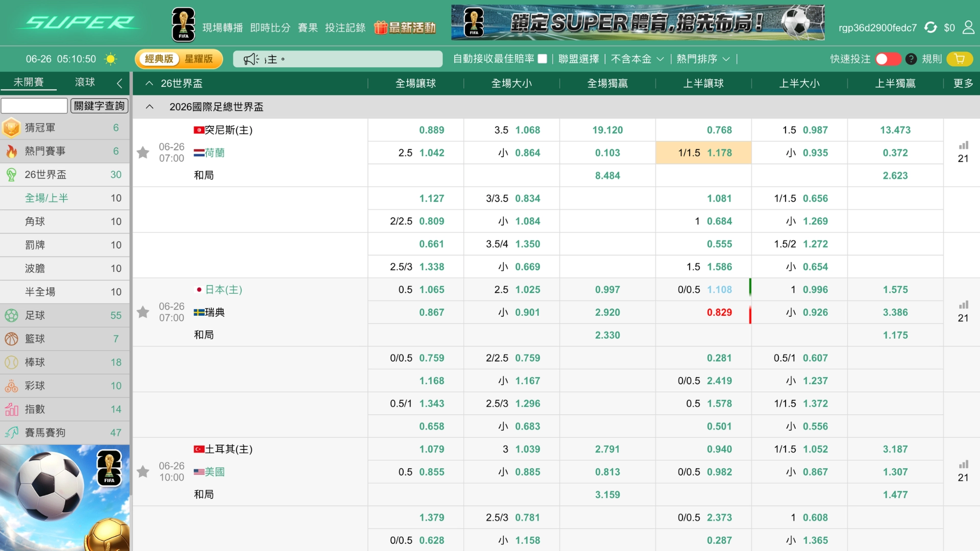Image resolution: width=980 pixels, height=551 pixels.
Task: Open 即時比分 menu
Action: 270,28
